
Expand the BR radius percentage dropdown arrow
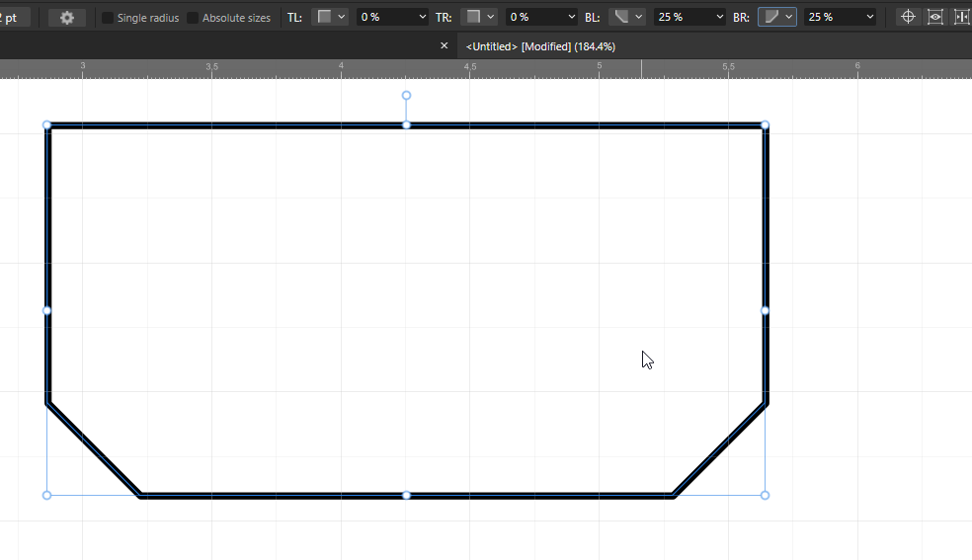869,18
